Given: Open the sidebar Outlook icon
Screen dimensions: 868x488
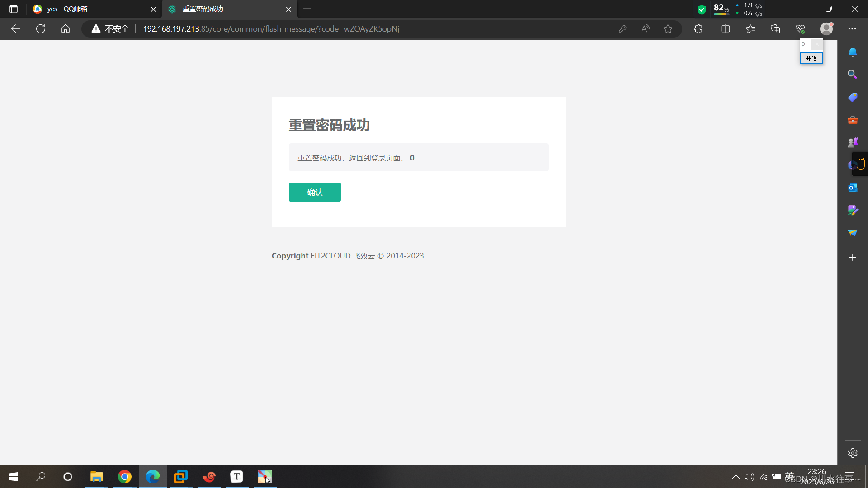Looking at the screenshot, I should tap(853, 188).
